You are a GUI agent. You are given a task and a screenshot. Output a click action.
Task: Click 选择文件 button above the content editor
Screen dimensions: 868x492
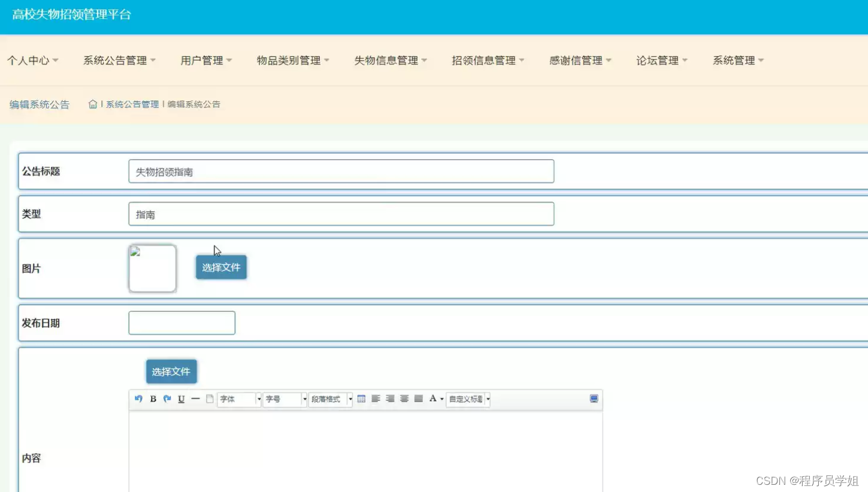coord(171,372)
